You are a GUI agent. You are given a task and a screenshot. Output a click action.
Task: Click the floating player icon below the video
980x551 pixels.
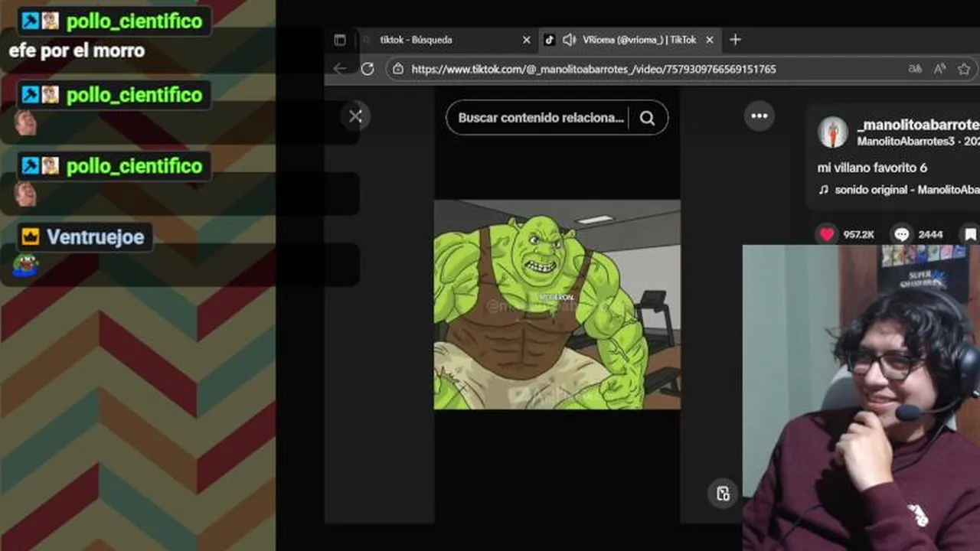(723, 494)
